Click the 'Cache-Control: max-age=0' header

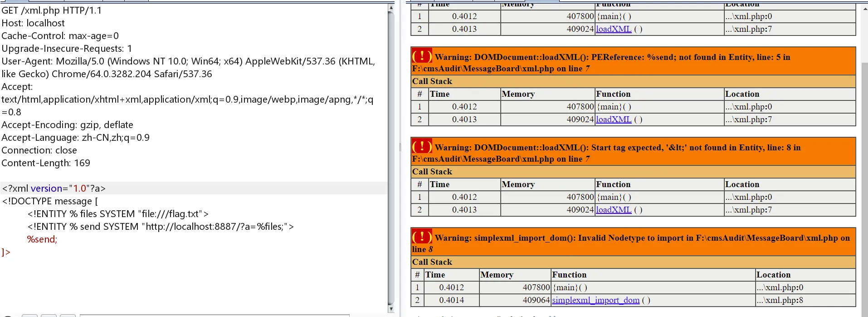[x=60, y=36]
